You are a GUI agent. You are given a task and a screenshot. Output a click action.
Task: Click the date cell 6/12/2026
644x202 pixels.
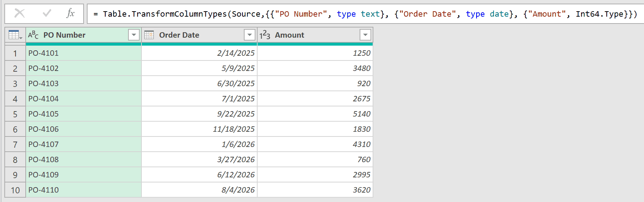click(199, 175)
